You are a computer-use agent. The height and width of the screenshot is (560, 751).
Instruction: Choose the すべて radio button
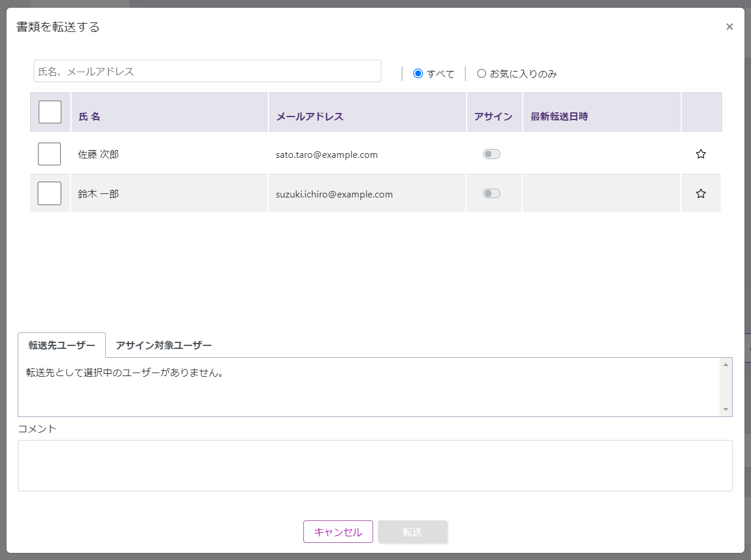pyautogui.click(x=418, y=74)
